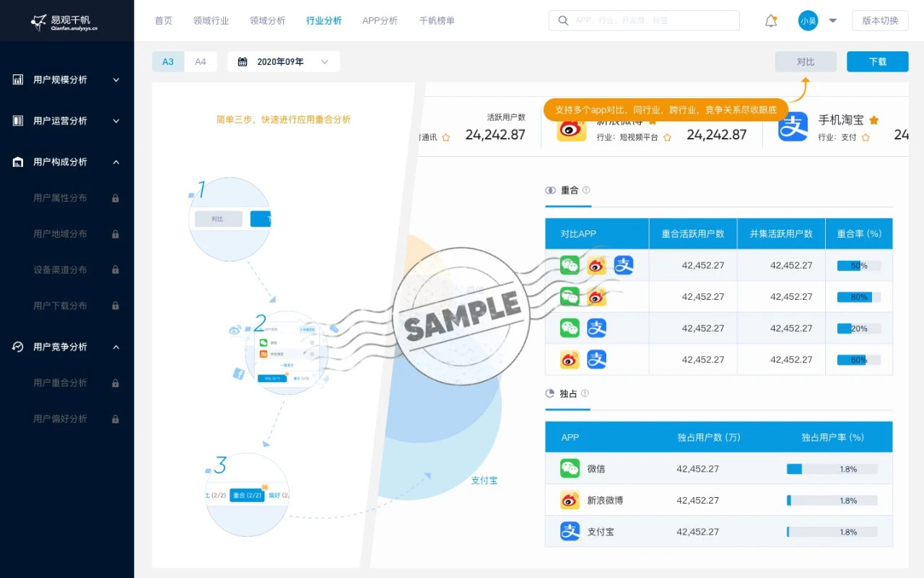Image resolution: width=924 pixels, height=578 pixels.
Task: Click the Alipay icon in 支付宝 row
Action: coord(570,532)
